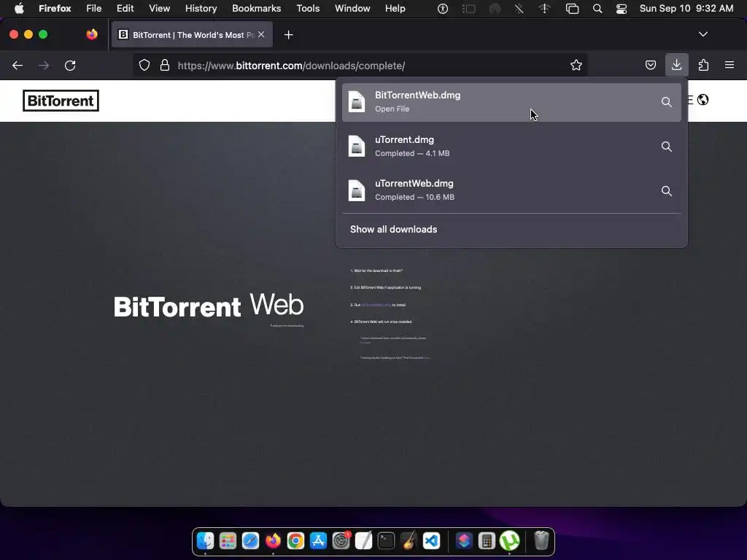Click the uTorrentWeb.dmg download entry

point(511,190)
